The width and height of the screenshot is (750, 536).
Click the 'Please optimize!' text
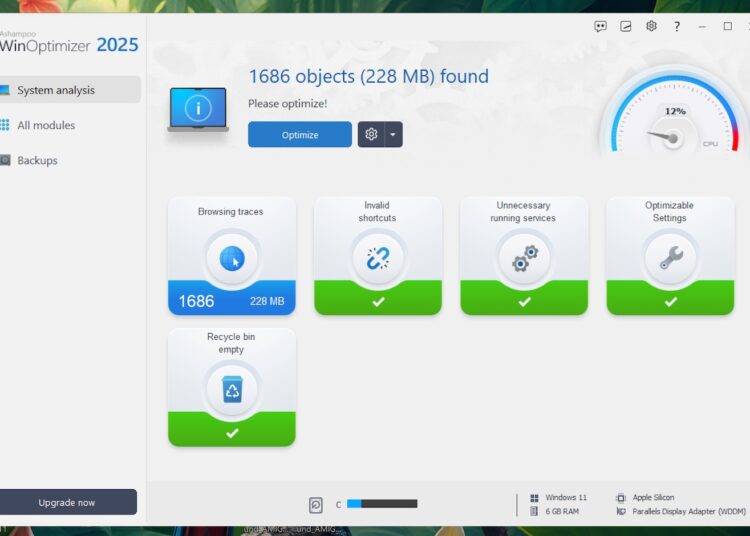287,103
